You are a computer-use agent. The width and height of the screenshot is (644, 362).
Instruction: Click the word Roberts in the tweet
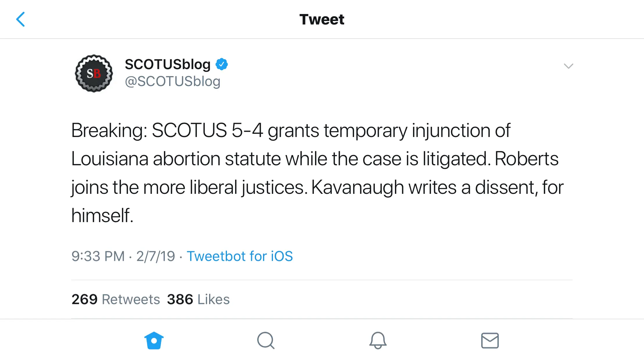526,159
